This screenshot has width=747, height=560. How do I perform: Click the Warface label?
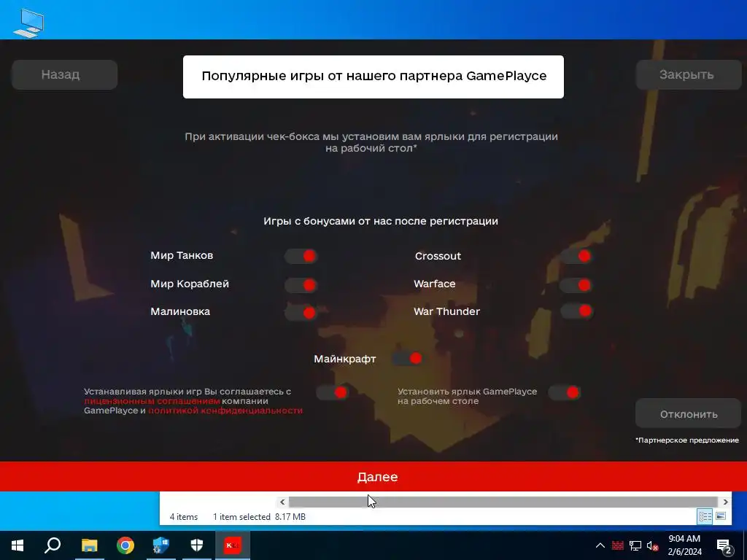[x=435, y=284]
